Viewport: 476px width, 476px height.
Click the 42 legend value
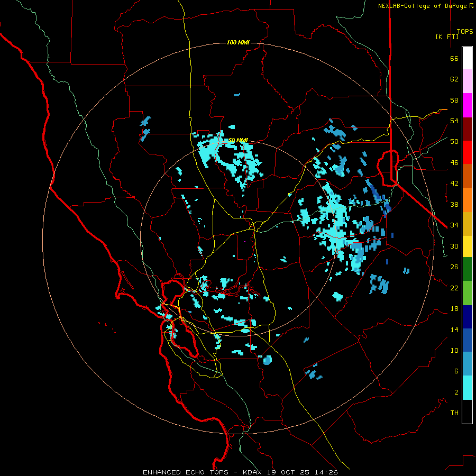454,184
